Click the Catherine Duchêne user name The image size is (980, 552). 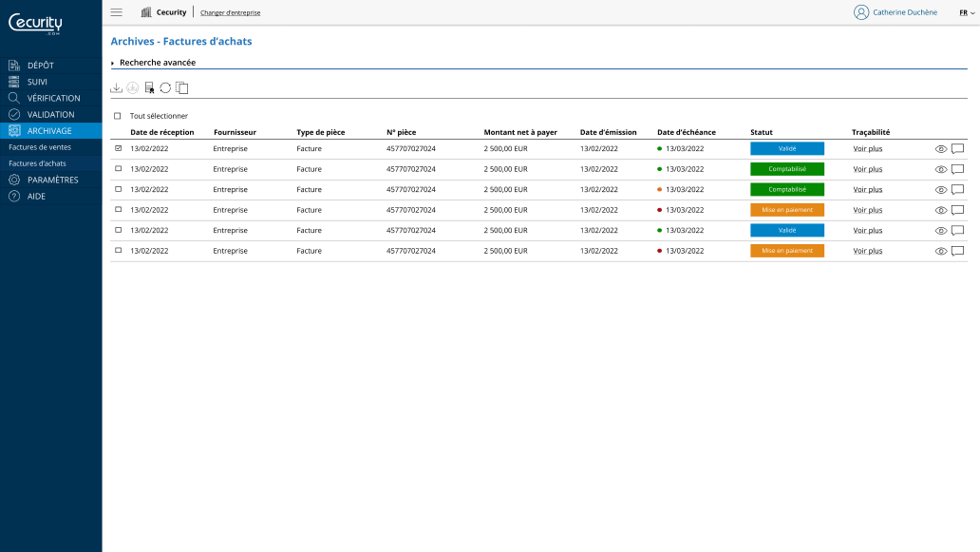tap(905, 12)
